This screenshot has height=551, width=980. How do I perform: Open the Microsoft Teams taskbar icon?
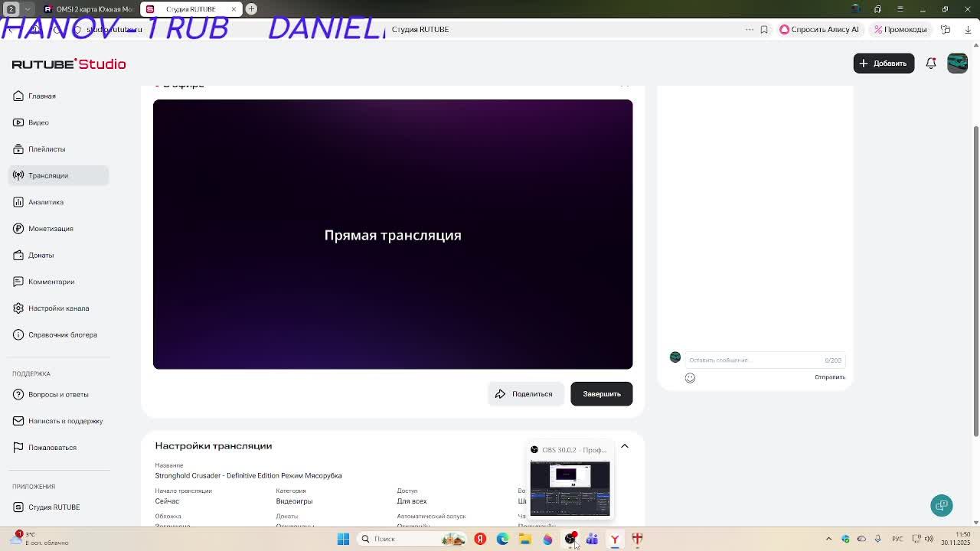[593, 539]
